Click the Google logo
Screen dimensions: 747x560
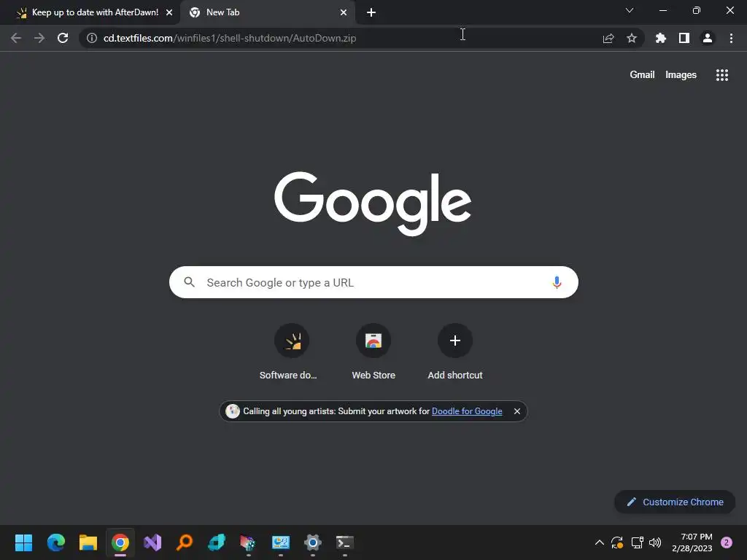[x=373, y=203]
